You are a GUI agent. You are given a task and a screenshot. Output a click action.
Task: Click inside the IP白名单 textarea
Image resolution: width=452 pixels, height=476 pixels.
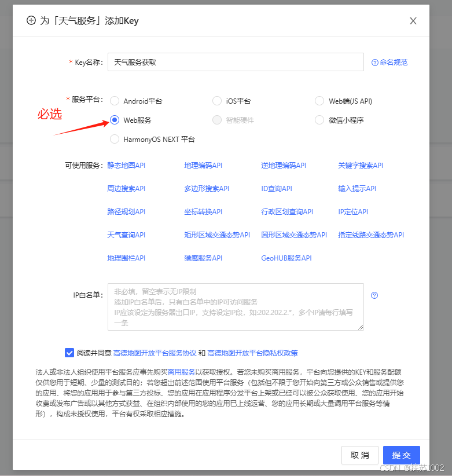point(236,307)
